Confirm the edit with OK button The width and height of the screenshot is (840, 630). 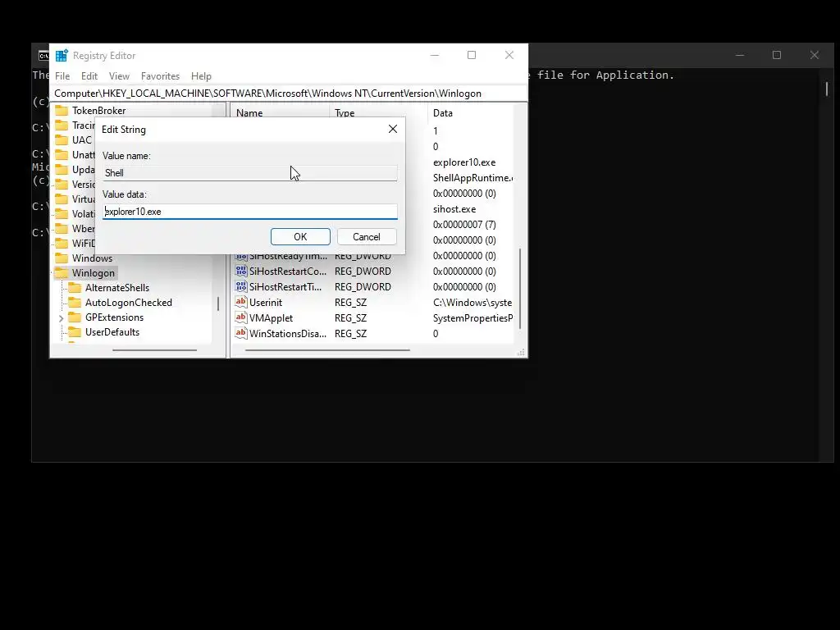tap(300, 237)
